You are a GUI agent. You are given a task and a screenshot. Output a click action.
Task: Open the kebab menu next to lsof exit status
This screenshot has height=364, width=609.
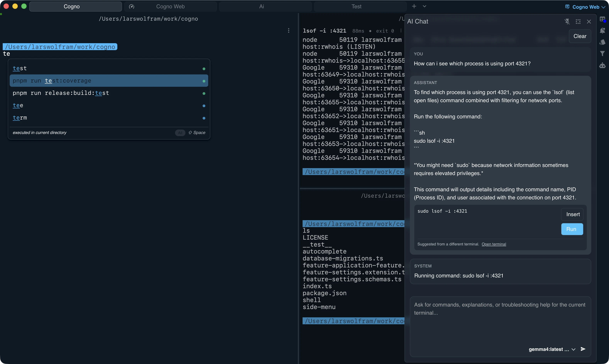(x=401, y=31)
